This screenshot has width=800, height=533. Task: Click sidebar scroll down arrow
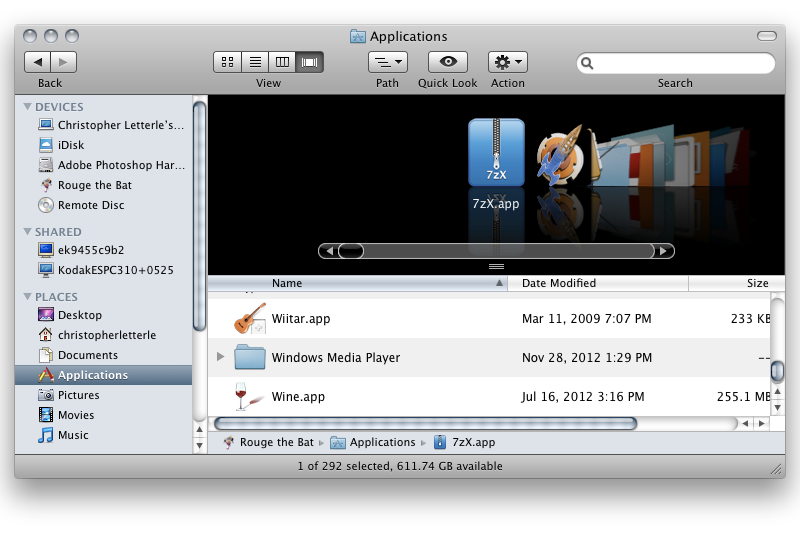199,445
